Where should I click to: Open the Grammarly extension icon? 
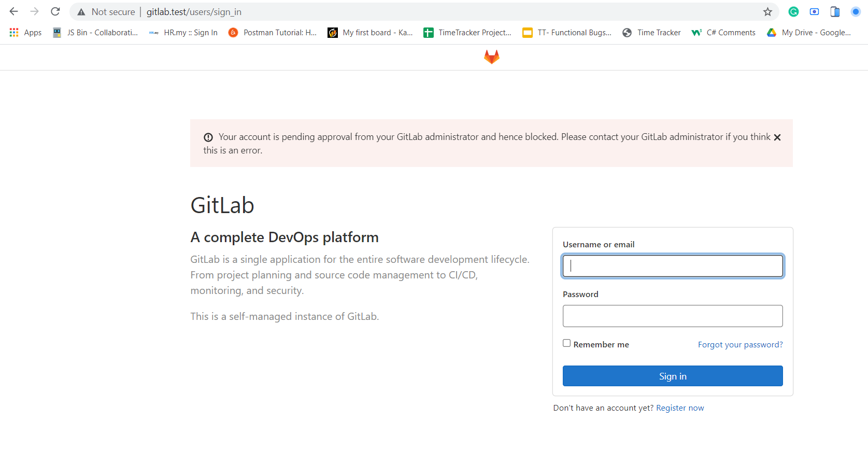pos(793,11)
